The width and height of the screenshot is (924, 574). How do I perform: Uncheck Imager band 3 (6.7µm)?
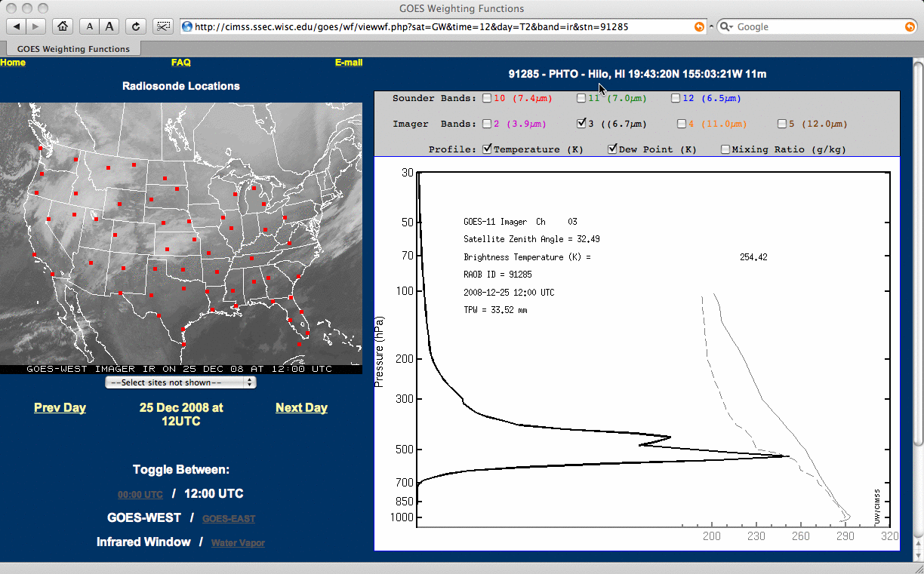581,124
